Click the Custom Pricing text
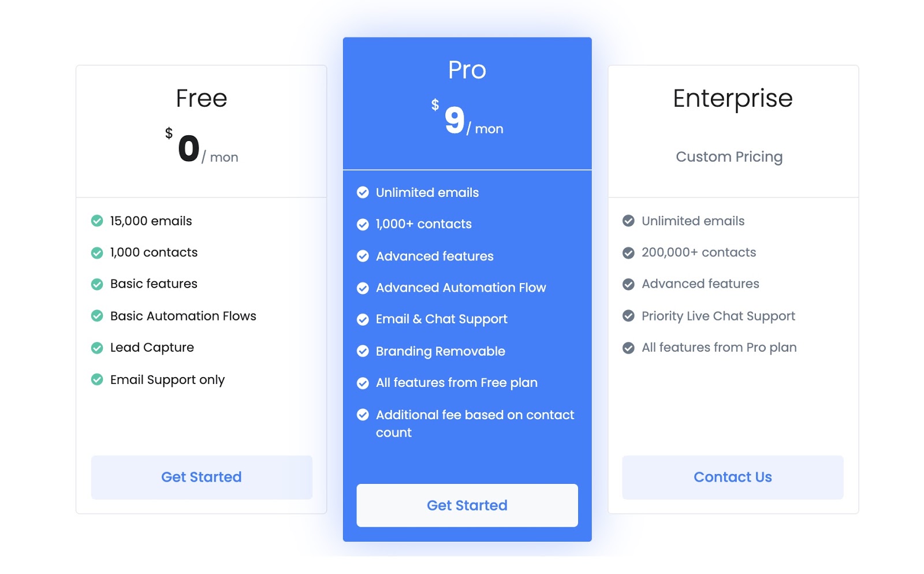 click(729, 156)
